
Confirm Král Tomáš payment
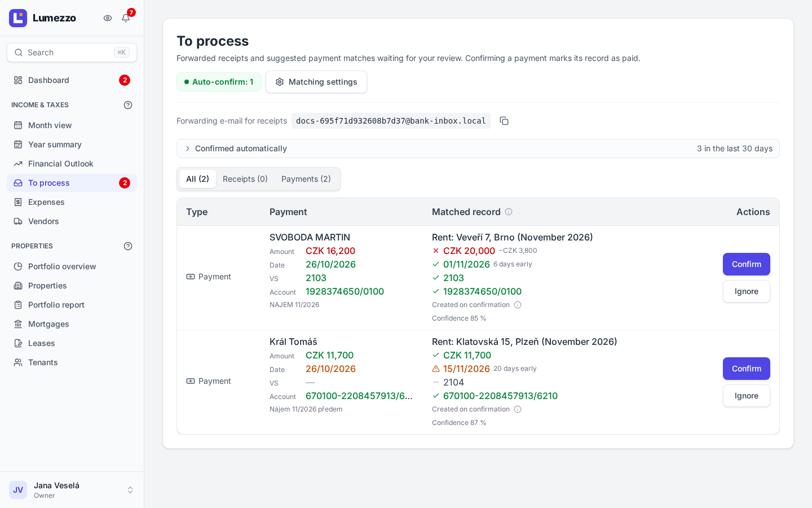747,369
